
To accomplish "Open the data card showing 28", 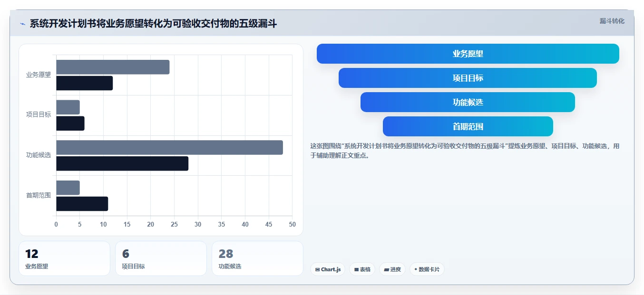I will tap(257, 258).
